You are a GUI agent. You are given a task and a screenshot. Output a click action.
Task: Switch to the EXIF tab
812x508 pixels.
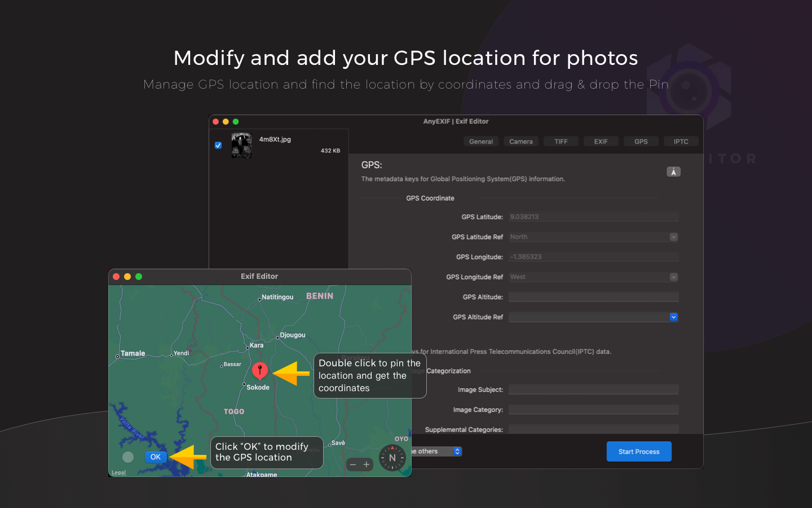coord(601,142)
